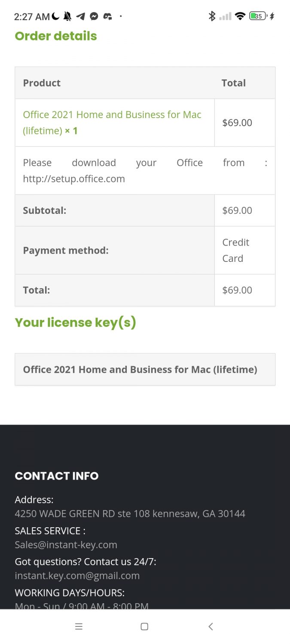This screenshot has height=644, width=290.
Task: Tap the license key row for Office 2021
Action: [140, 369]
